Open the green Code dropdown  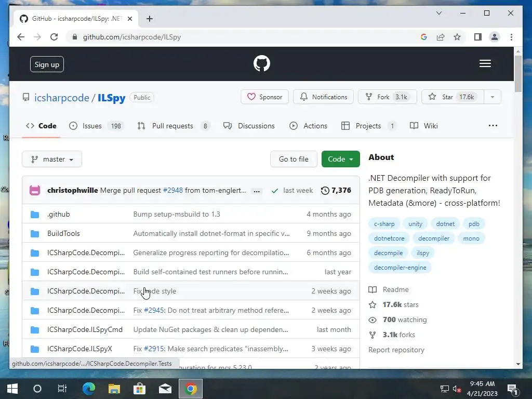[x=341, y=159]
